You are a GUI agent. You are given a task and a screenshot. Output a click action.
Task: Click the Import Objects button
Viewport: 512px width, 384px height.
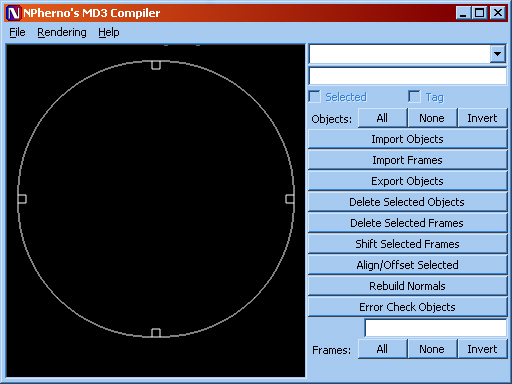[407, 139]
